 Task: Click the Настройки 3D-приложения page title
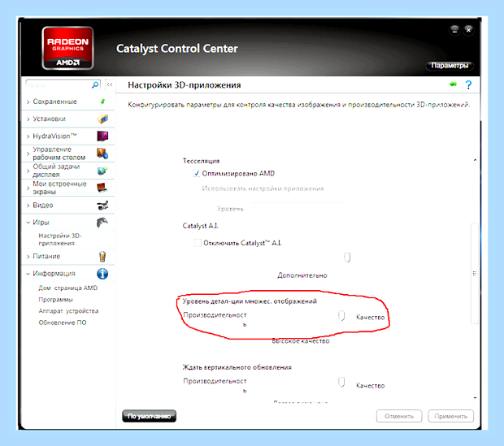click(185, 85)
